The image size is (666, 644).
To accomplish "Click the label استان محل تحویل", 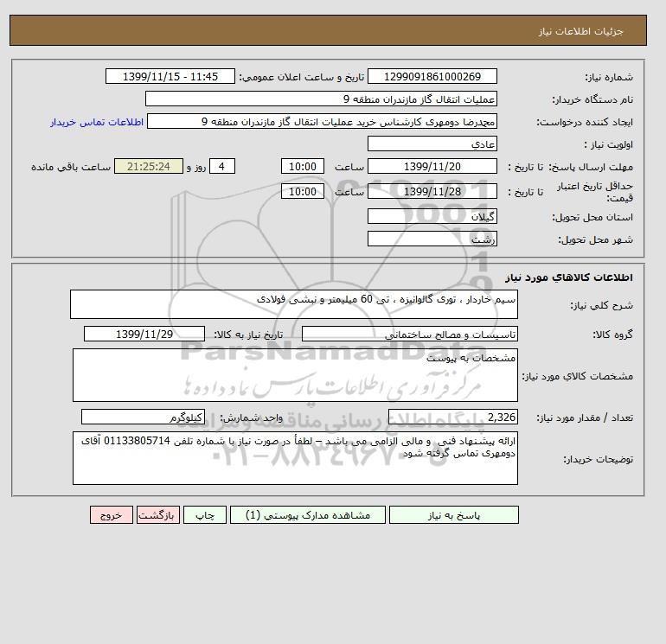I will 592,218.
